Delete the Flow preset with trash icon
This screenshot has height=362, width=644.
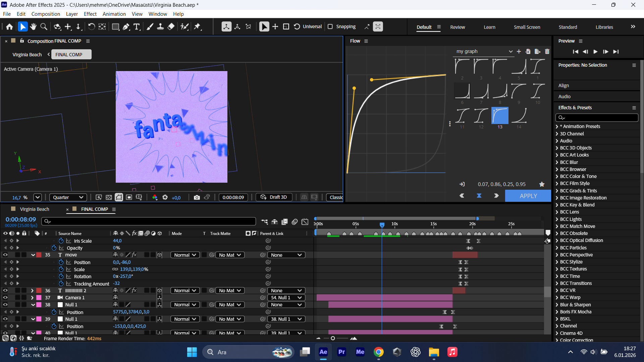tap(547, 51)
